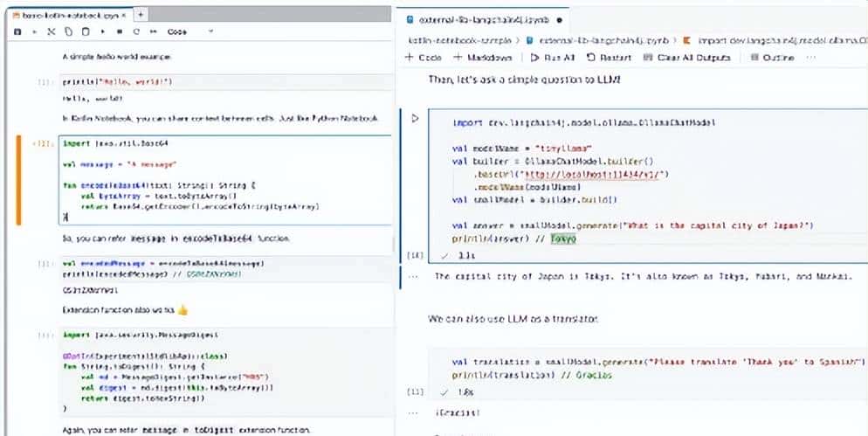Open the import dev.langchain4j breadcrumb segment
868x436 pixels.
pyautogui.click(x=775, y=40)
